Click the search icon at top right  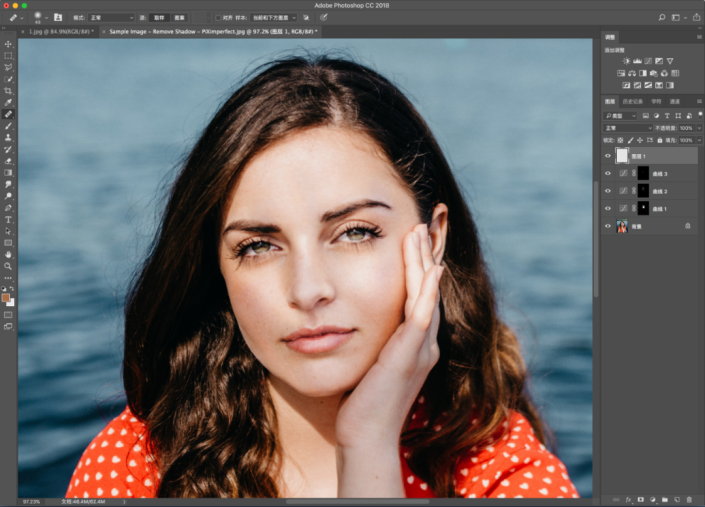click(660, 17)
